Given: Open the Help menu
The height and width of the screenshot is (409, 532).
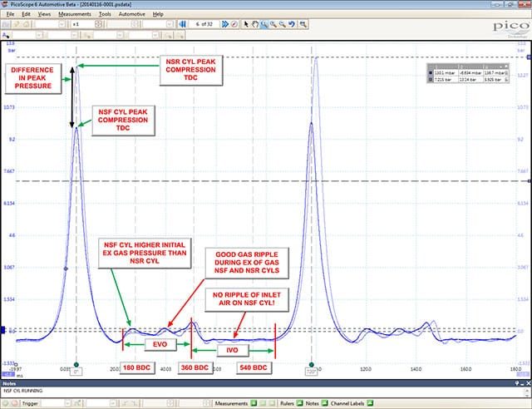Looking at the screenshot, I should click(158, 14).
